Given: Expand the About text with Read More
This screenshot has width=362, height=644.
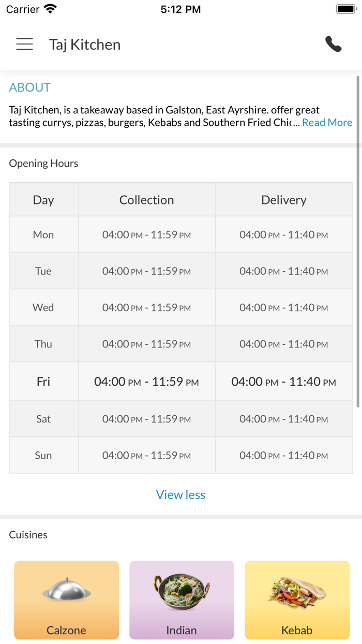Looking at the screenshot, I should [x=327, y=123].
